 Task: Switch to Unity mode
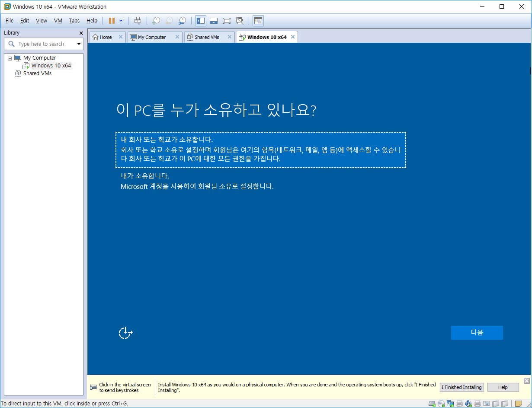tap(240, 20)
